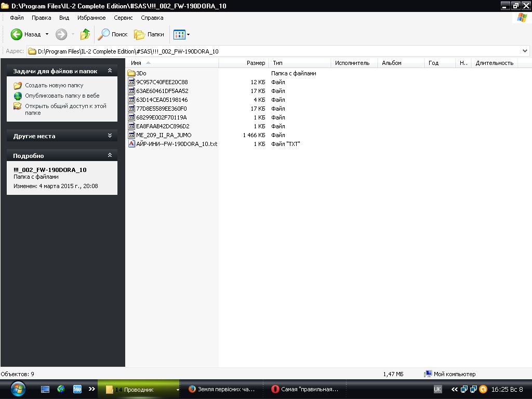Select file icon of 63AE60461DF5AA52
The height and width of the screenshot is (399, 532).
(x=131, y=90)
